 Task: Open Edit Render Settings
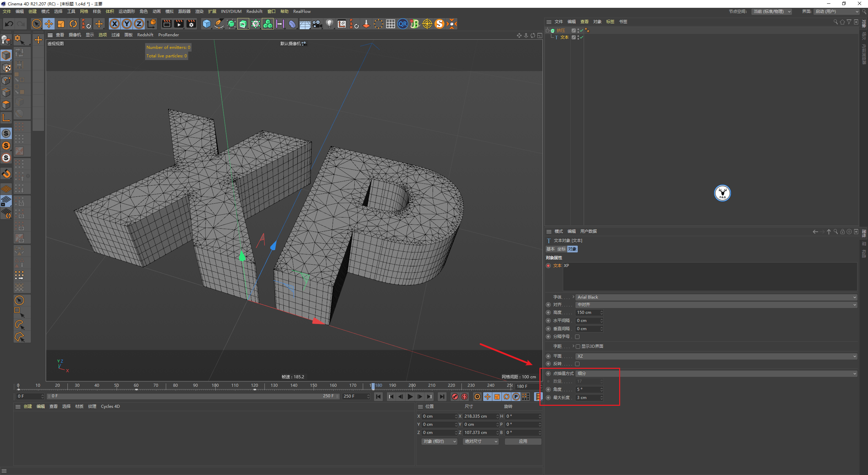click(x=191, y=24)
